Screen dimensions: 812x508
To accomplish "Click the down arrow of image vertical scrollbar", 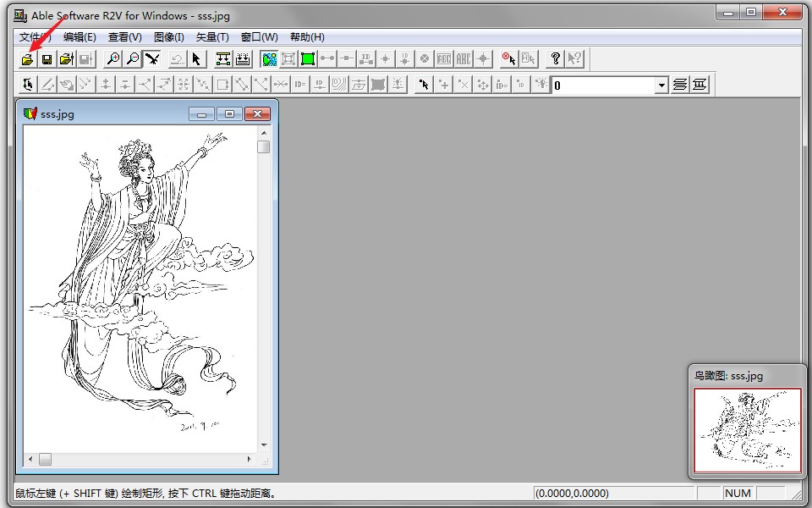I will point(264,444).
